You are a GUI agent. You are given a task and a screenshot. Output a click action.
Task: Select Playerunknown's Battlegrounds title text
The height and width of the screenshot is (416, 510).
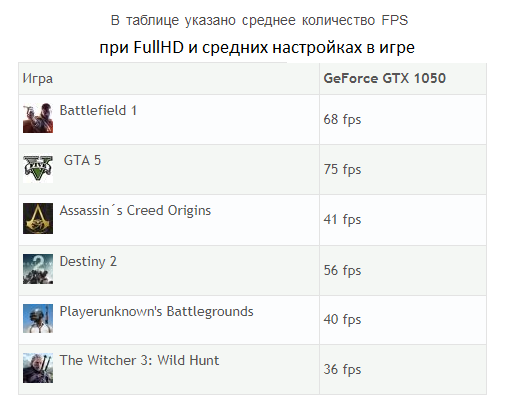pyautogui.click(x=156, y=312)
